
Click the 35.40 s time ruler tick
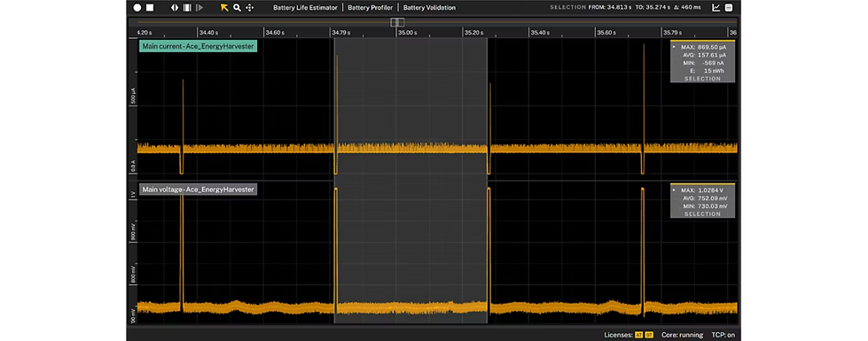(x=540, y=33)
